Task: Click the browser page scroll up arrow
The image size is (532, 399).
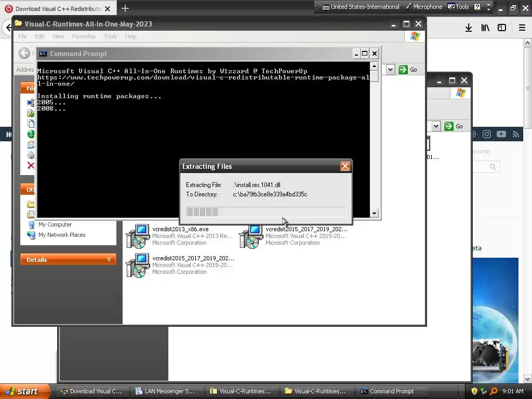Action: (x=528, y=43)
